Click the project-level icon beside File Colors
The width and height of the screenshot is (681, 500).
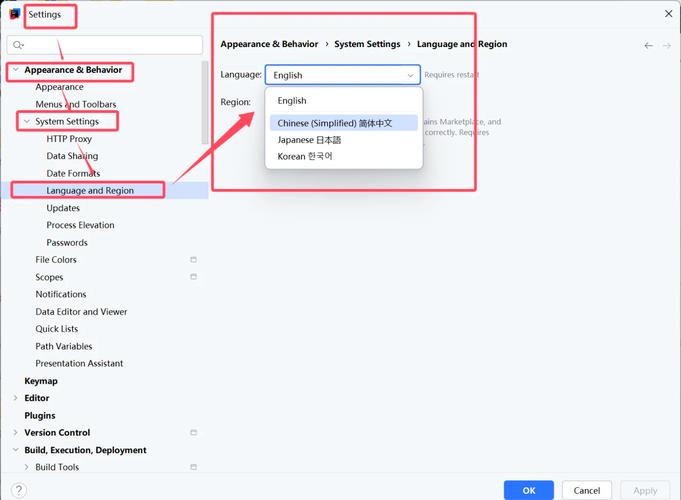pos(193,260)
